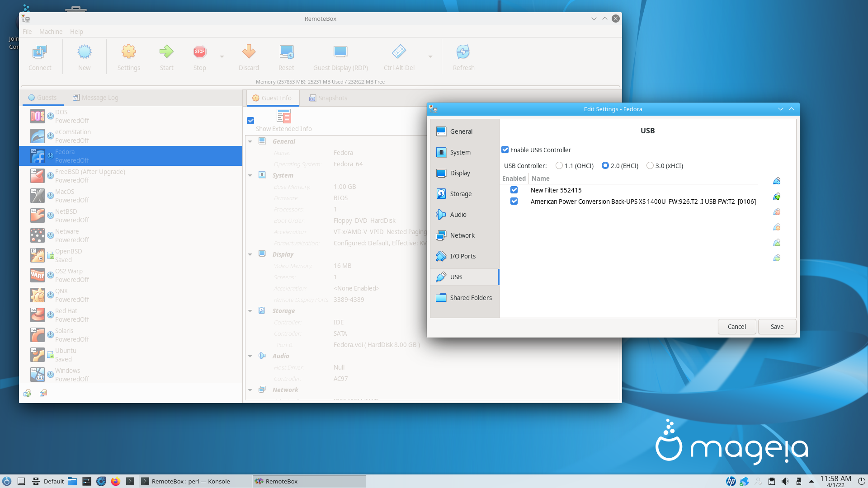The height and width of the screenshot is (488, 868).
Task: Open the Machine menu
Action: pyautogui.click(x=51, y=31)
